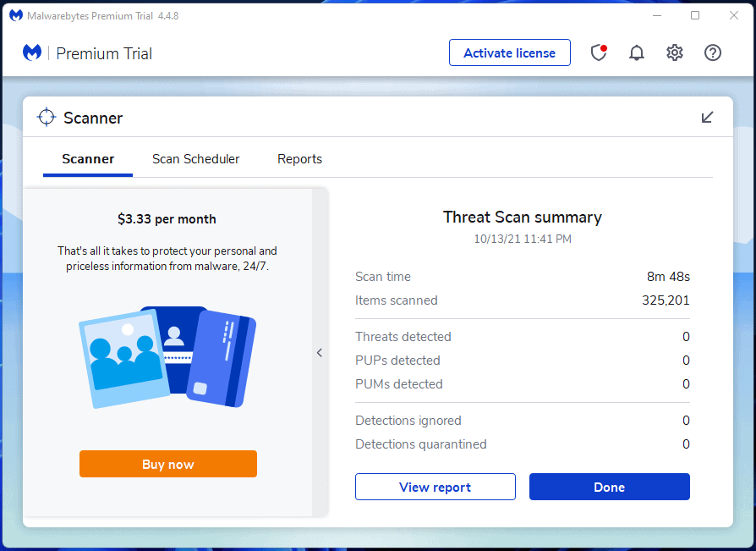
Task: Click the Scanner crosshair icon
Action: point(47,118)
